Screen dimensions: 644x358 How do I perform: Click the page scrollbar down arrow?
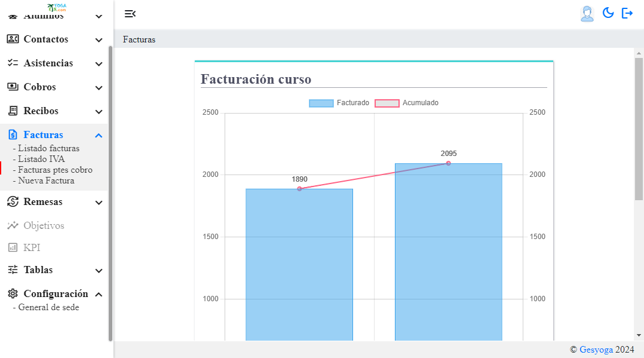click(639, 335)
